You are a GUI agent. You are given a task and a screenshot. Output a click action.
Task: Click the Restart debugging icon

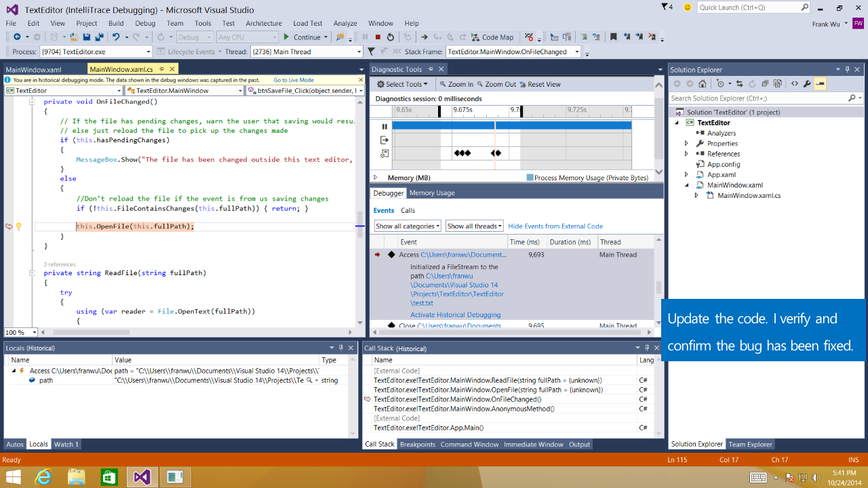(391, 37)
